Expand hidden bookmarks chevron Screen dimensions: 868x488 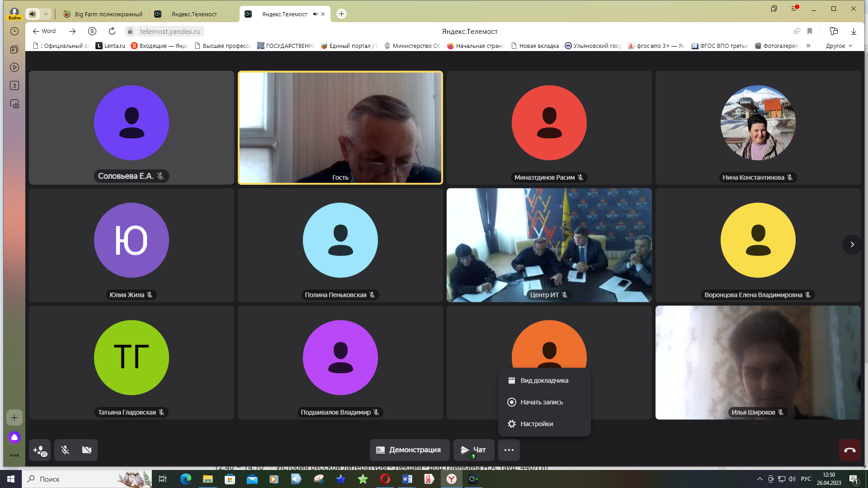tap(808, 46)
